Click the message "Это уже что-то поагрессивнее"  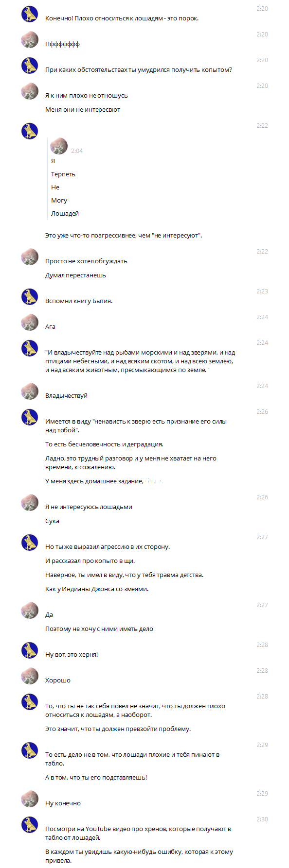(x=124, y=235)
